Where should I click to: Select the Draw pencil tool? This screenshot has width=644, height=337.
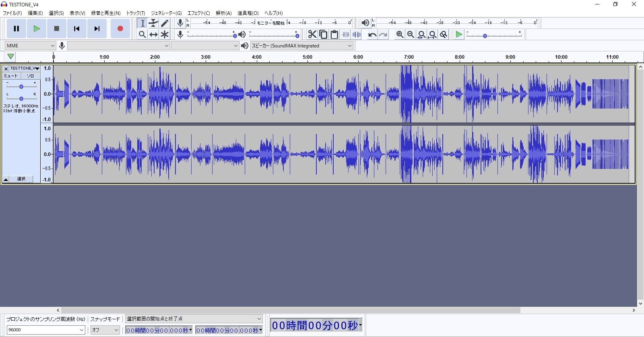pos(165,23)
